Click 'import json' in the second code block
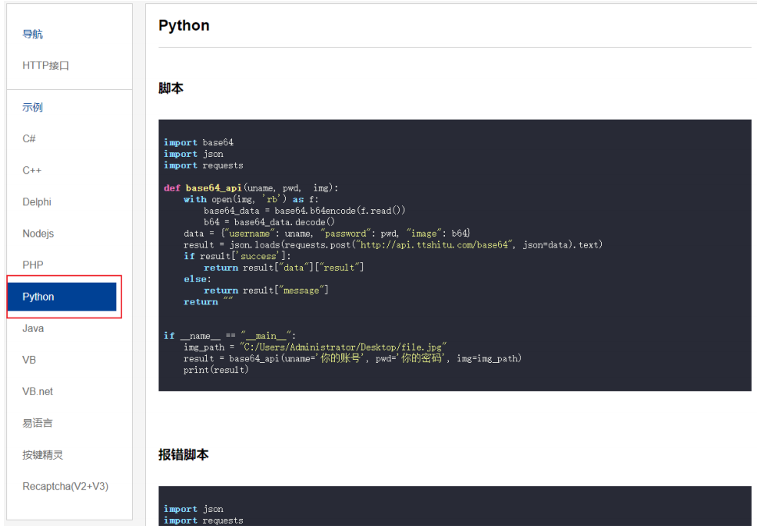Viewport: 757px width, 532px height. coord(193,509)
